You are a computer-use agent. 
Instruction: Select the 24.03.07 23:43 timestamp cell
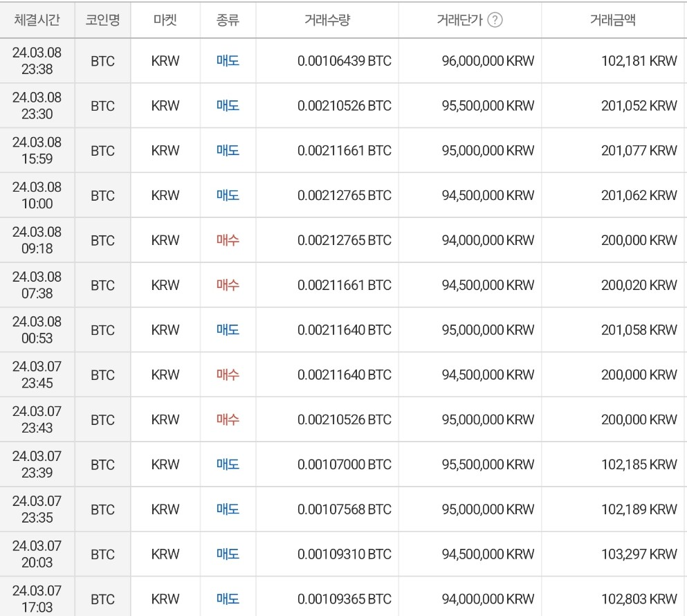(37, 419)
